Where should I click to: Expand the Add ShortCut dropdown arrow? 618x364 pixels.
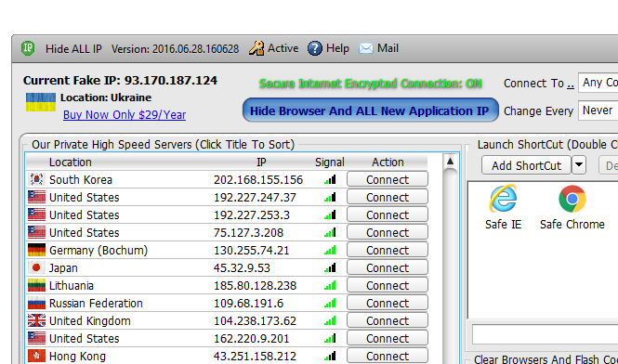579,165
